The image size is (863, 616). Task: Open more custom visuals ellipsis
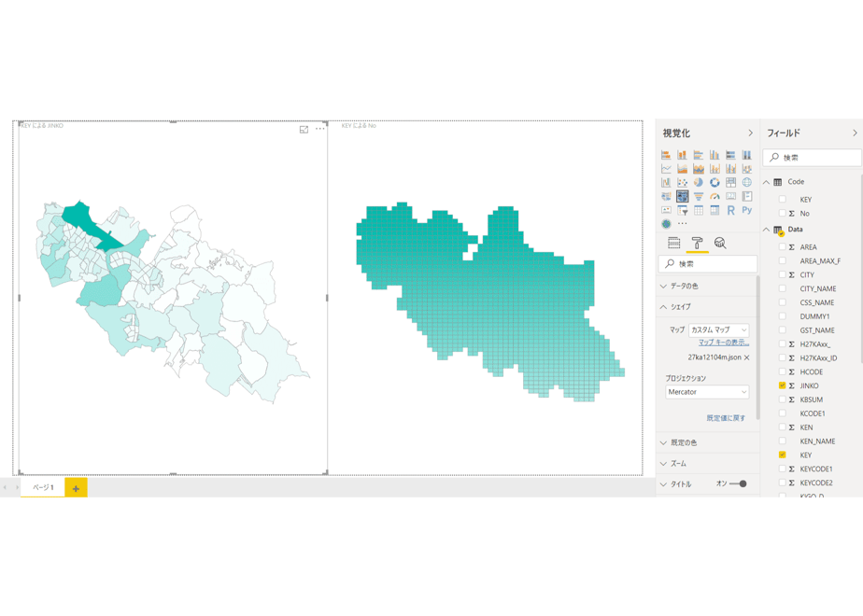[x=683, y=224]
